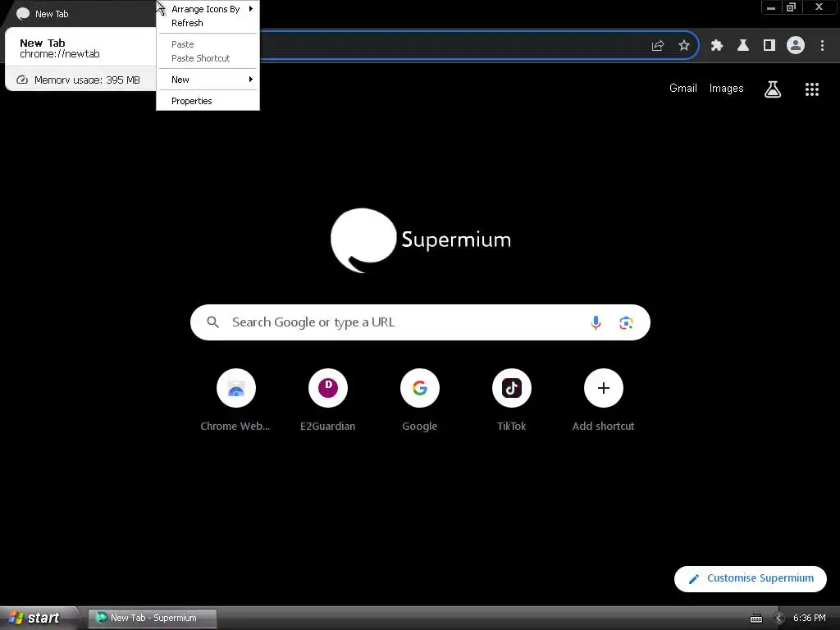Expand Arrange Icons By submenu
Viewport: 840px width, 630px height.
208,8
